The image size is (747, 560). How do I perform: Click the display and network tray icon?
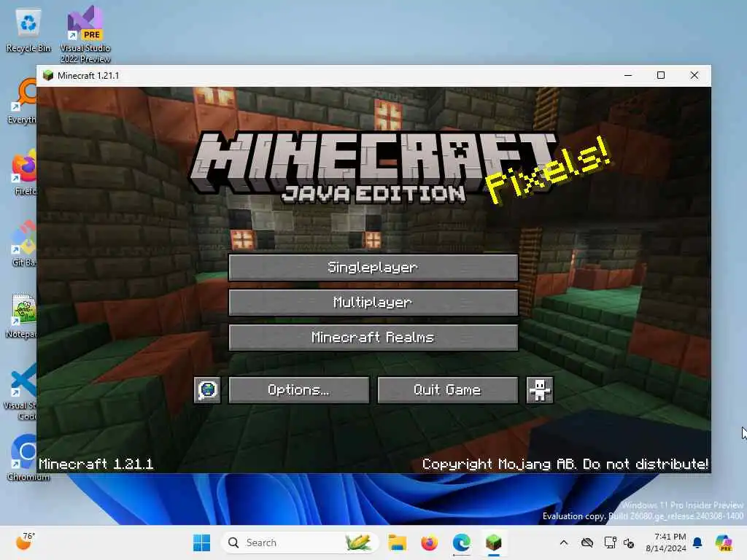click(610, 542)
